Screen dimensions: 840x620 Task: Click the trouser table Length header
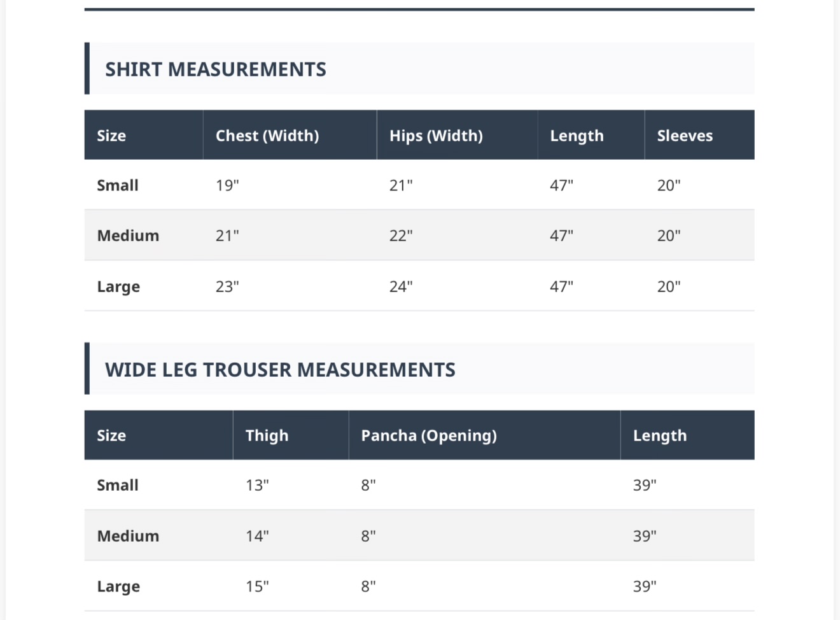coord(660,435)
